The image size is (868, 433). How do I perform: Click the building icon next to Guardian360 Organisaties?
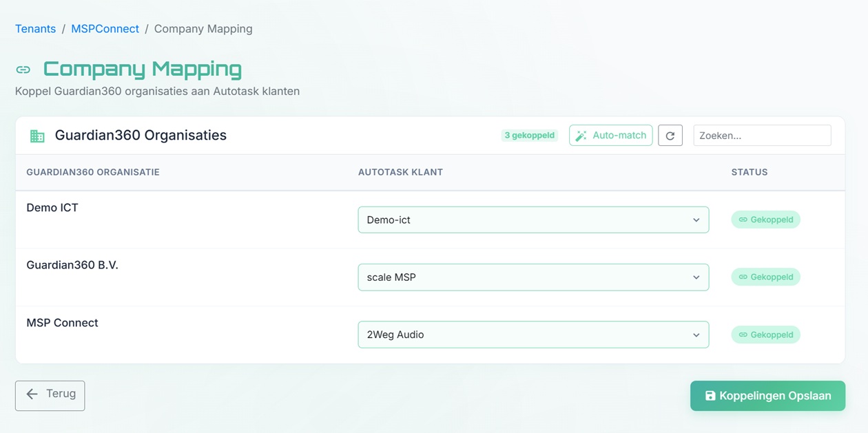[37, 136]
